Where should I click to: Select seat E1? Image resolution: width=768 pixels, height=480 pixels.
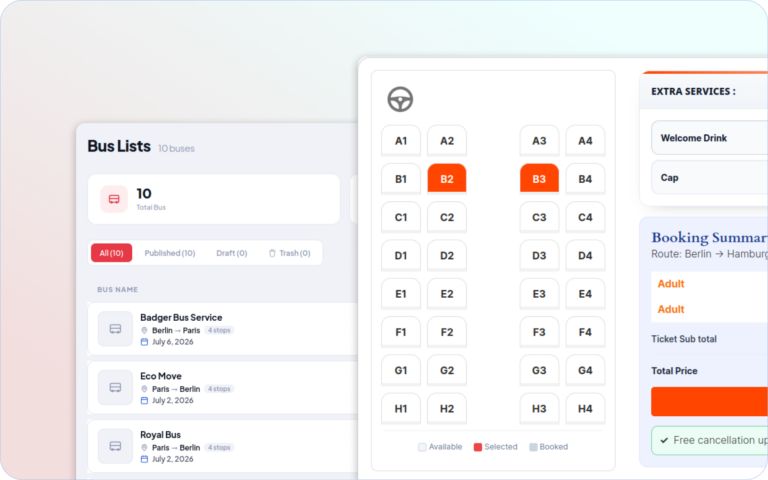pyautogui.click(x=401, y=294)
